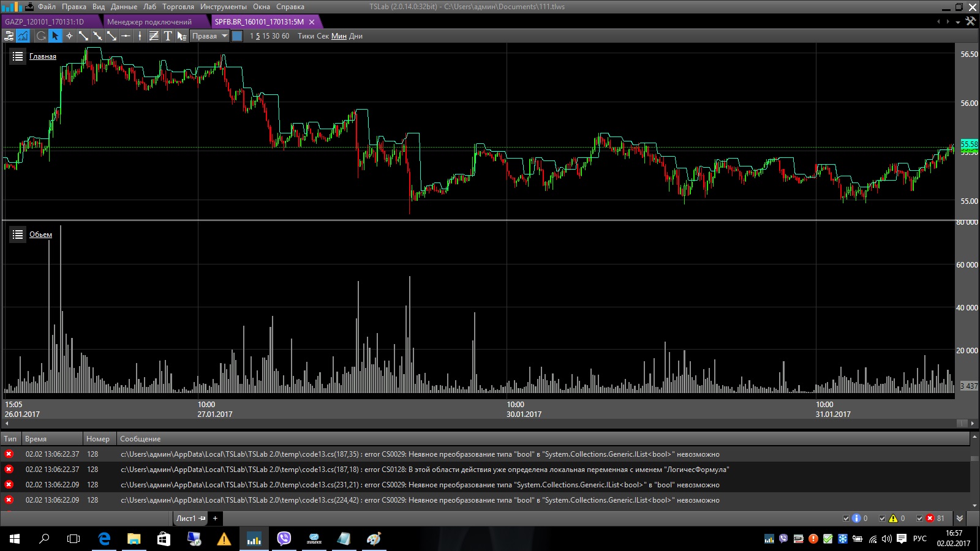Click the chart view toolbar icon
Image resolution: width=980 pixels, height=551 pixels.
pos(23,36)
